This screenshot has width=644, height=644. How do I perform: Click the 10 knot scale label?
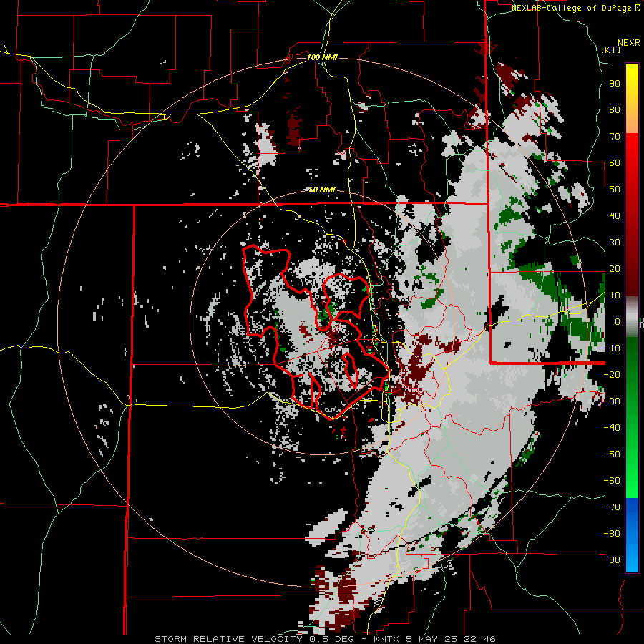click(615, 296)
